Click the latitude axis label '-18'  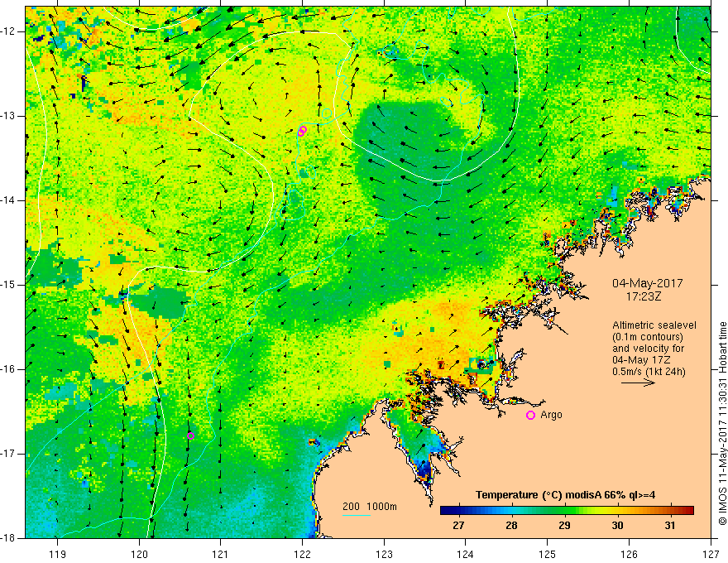pos(8,537)
